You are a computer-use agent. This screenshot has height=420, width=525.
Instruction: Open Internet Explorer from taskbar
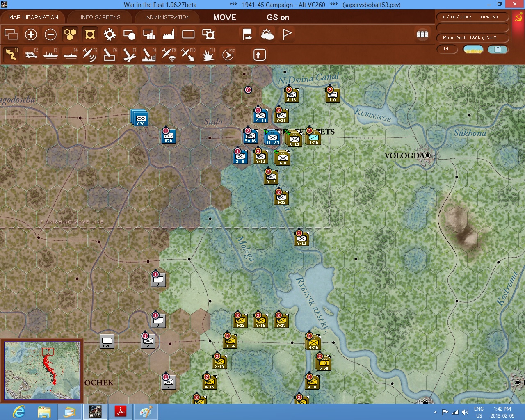[x=19, y=412]
